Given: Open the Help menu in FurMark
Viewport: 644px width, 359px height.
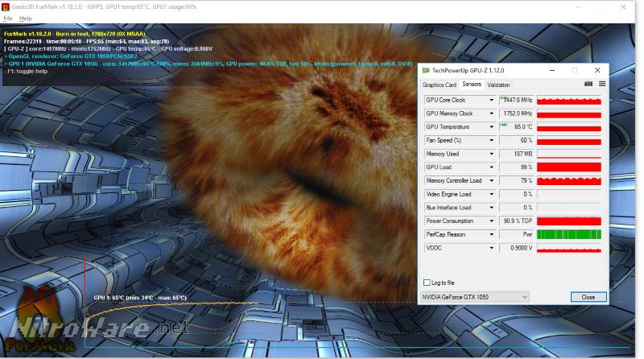Looking at the screenshot, I should [x=26, y=19].
